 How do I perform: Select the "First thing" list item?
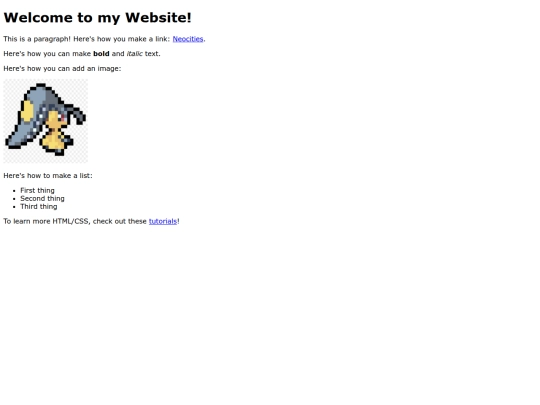tap(37, 190)
